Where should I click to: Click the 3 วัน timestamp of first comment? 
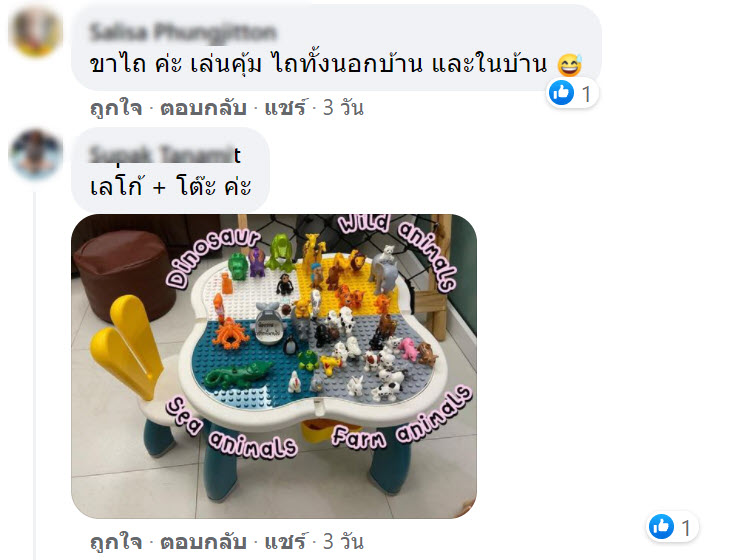343,108
